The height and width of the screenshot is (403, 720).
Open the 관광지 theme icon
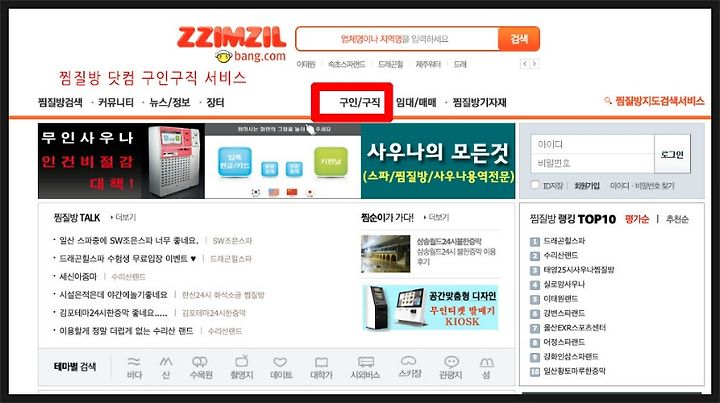tap(450, 367)
